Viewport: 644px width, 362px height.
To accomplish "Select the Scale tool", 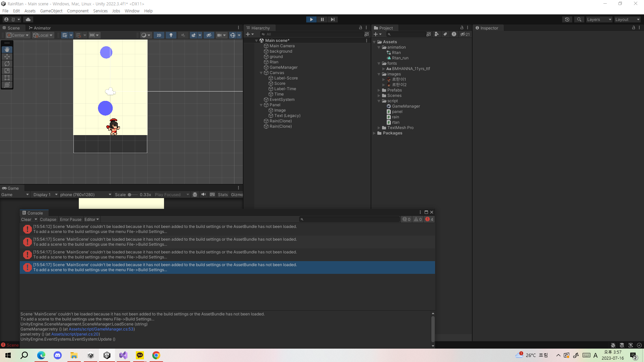I will (x=7, y=71).
